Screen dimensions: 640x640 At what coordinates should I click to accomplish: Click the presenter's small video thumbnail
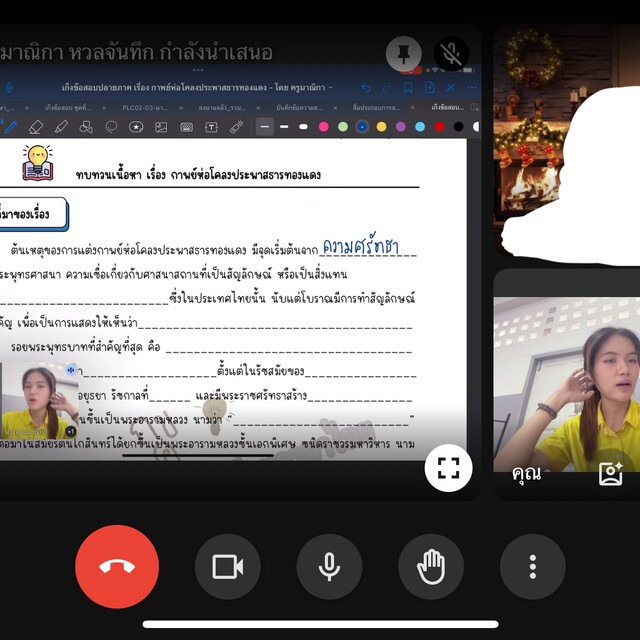(x=40, y=402)
